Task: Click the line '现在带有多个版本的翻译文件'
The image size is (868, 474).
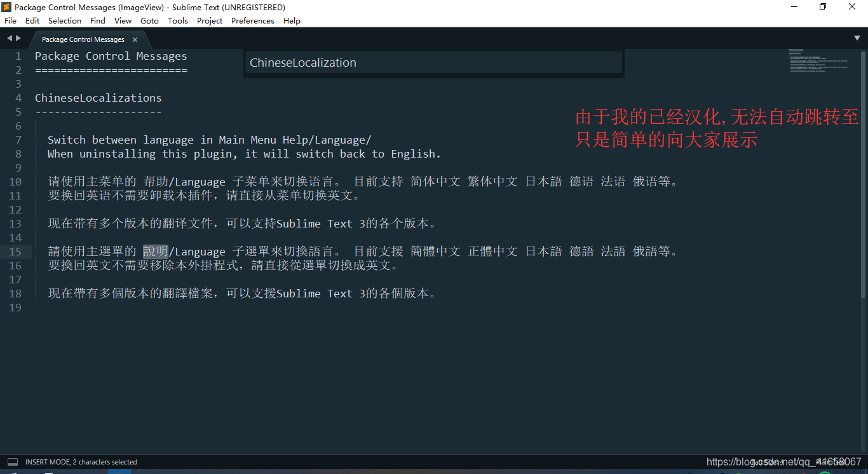Action: click(x=243, y=224)
